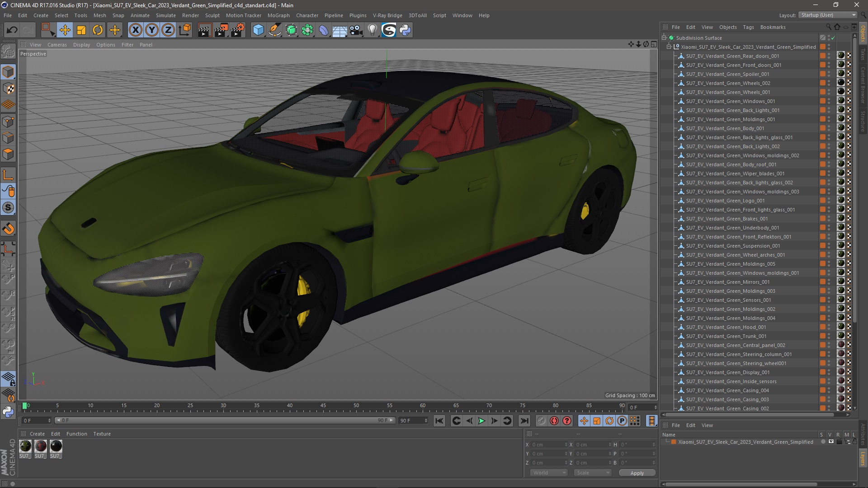
Task: Toggle Make Editable button
Action: [8, 52]
